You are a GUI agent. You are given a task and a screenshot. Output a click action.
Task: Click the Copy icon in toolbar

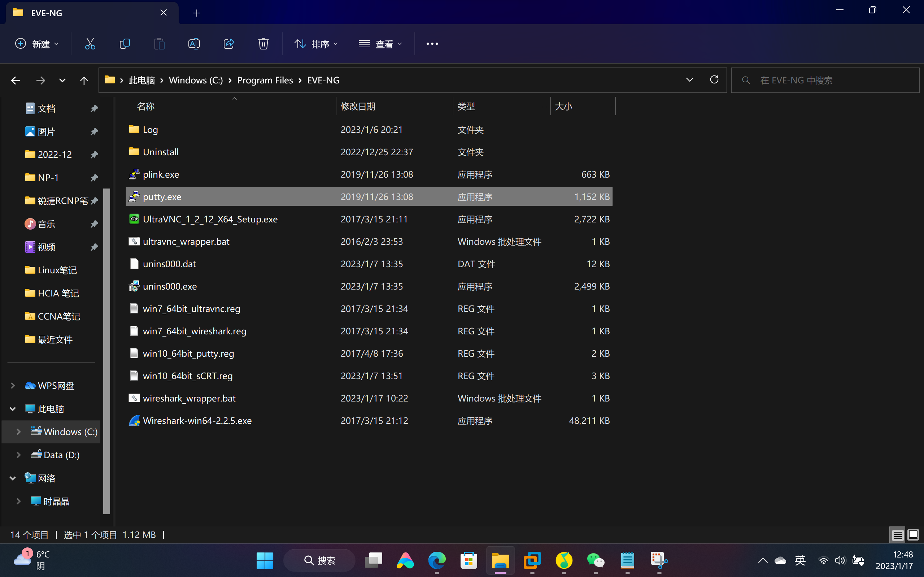125,44
